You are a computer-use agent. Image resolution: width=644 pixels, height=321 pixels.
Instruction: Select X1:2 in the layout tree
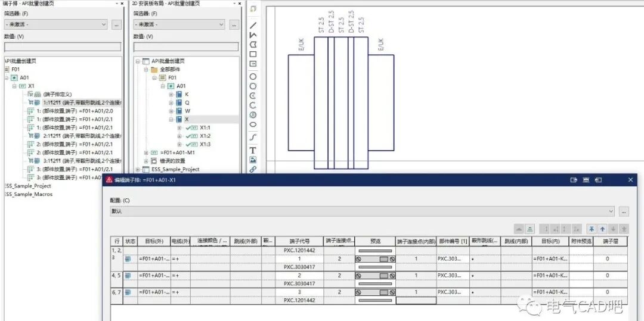coord(205,136)
